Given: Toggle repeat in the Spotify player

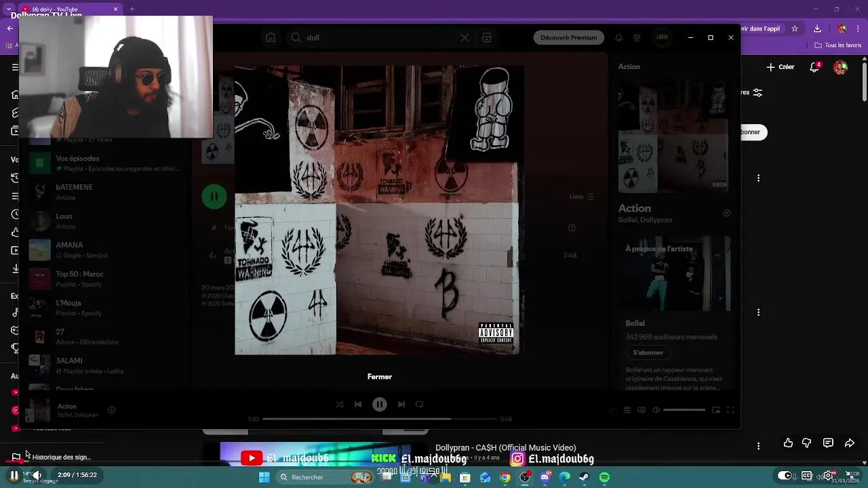Looking at the screenshot, I should pos(420,405).
